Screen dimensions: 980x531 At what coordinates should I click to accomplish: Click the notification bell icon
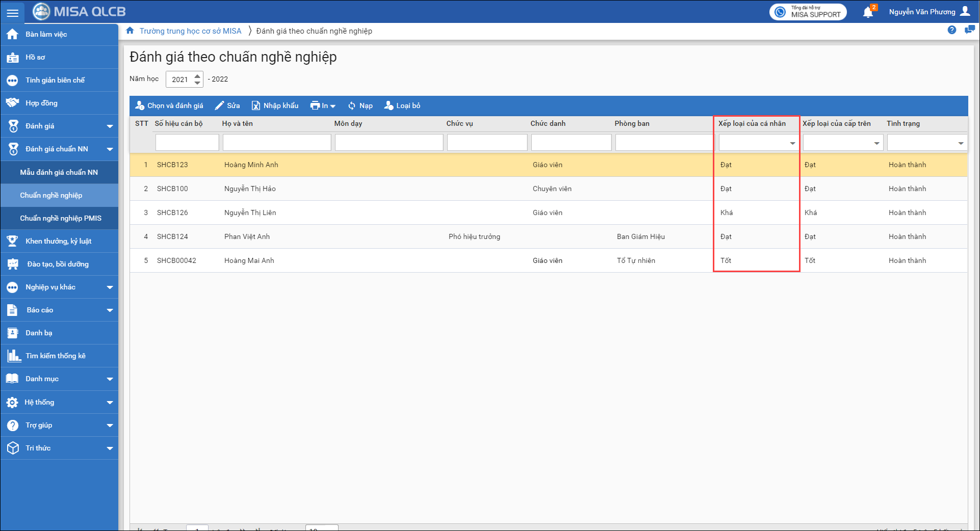click(868, 12)
